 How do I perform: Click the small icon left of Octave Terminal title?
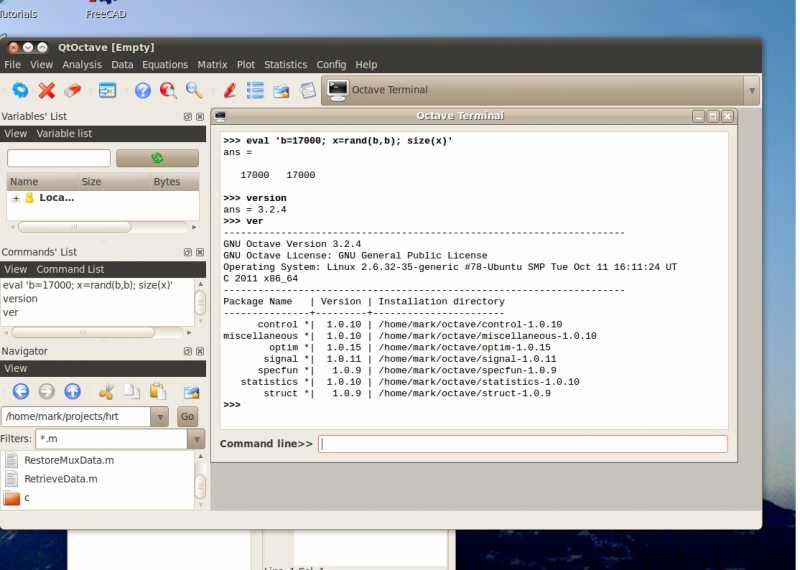tap(220, 116)
